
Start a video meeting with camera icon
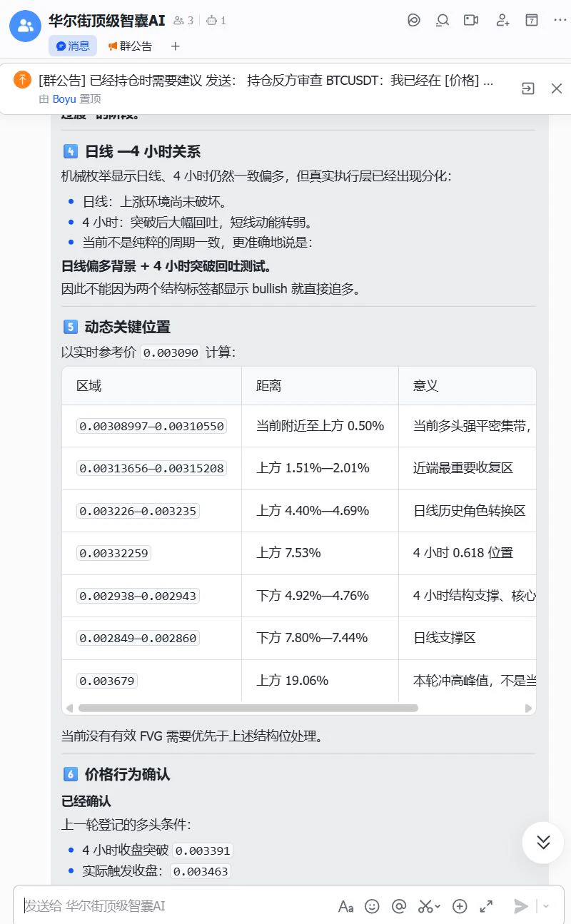(x=471, y=20)
